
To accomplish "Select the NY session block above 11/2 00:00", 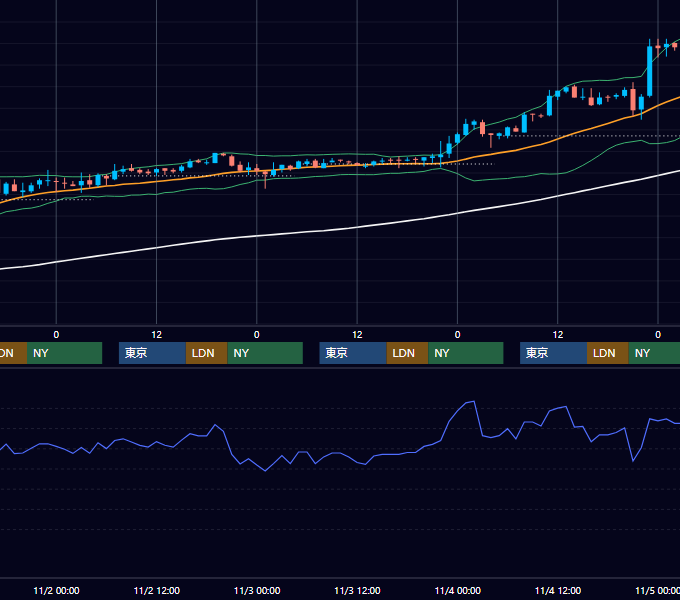I will (x=64, y=353).
